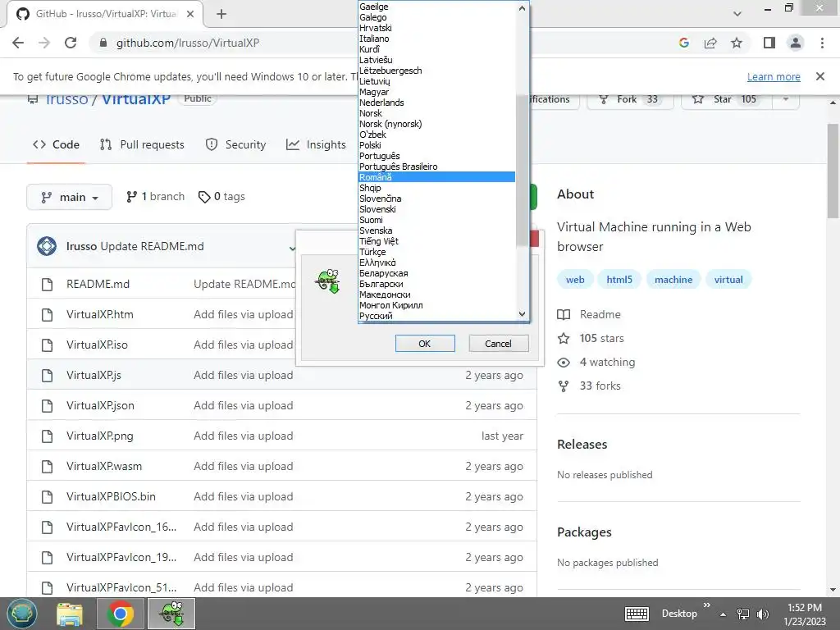Image resolution: width=840 pixels, height=630 pixels.
Task: Open File Explorer from the taskbar
Action: click(71, 614)
